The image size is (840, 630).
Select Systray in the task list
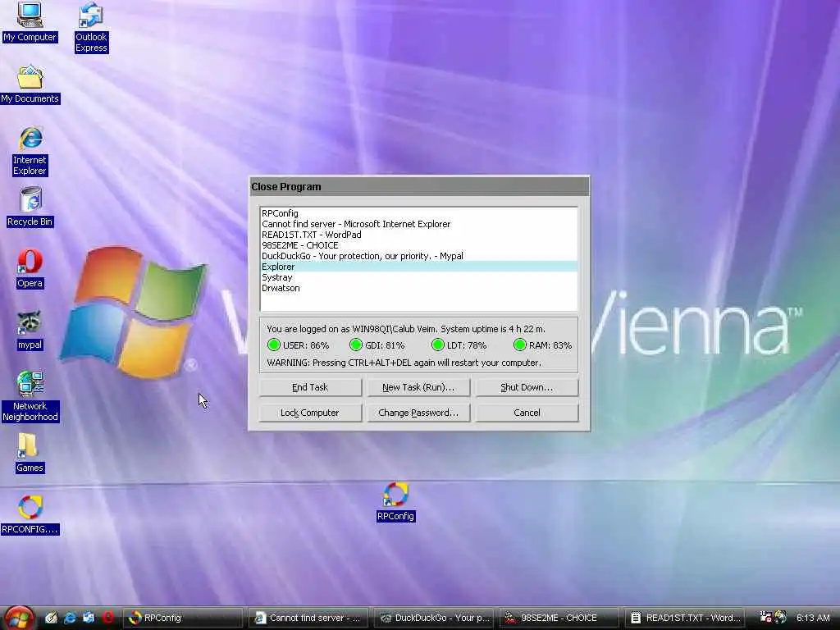click(x=419, y=277)
